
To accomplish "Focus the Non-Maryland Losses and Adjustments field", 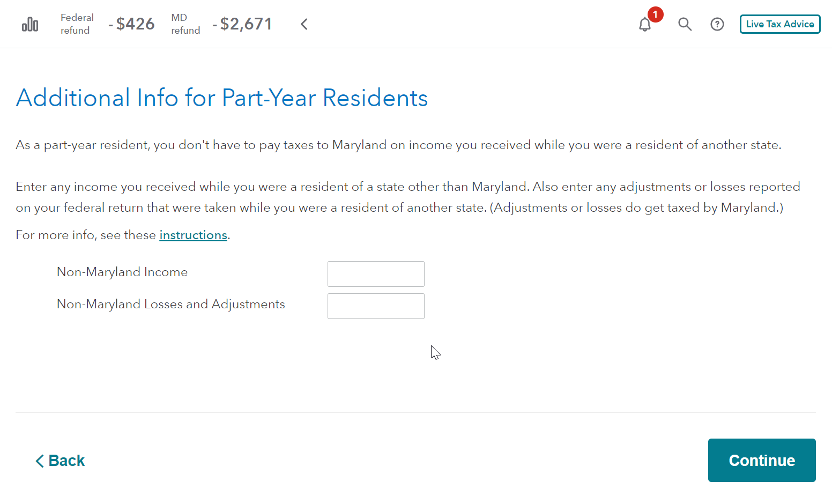I will 376,306.
